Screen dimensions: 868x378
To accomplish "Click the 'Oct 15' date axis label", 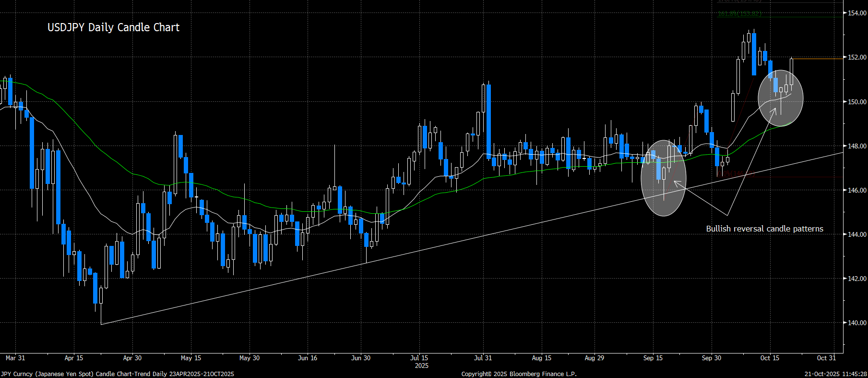I will pyautogui.click(x=770, y=358).
